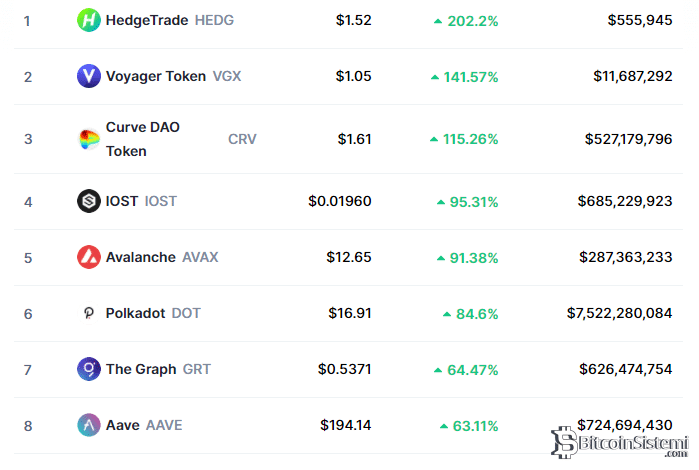699x470 pixels.
Task: Click the $7,522,280,084 volume for Polkadot
Action: click(619, 313)
